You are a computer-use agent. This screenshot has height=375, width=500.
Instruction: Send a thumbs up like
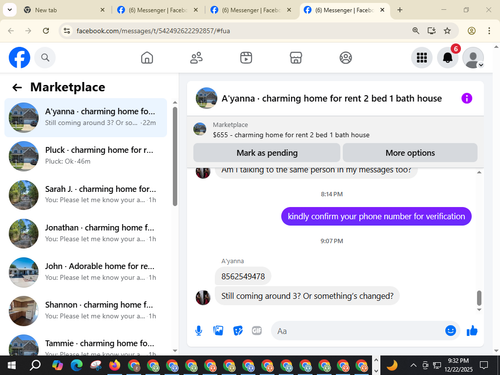pyautogui.click(x=472, y=331)
